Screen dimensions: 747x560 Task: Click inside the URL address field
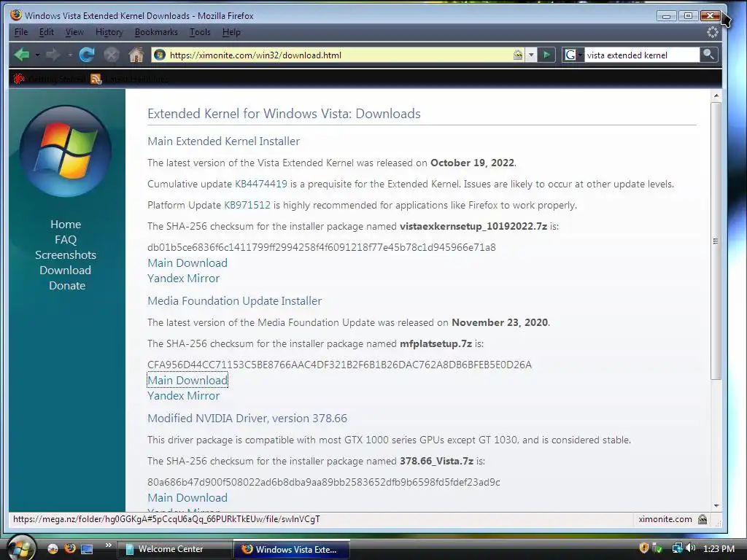click(338, 55)
